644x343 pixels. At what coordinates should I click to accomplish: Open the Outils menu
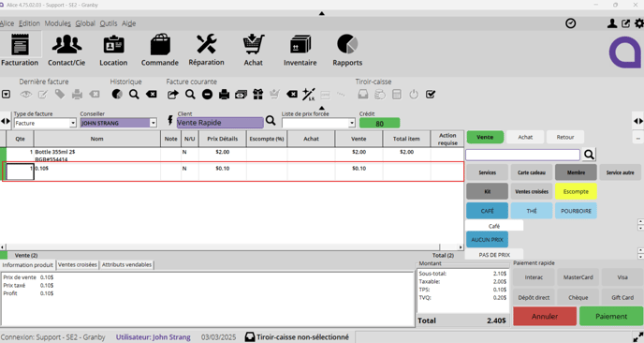tap(109, 23)
